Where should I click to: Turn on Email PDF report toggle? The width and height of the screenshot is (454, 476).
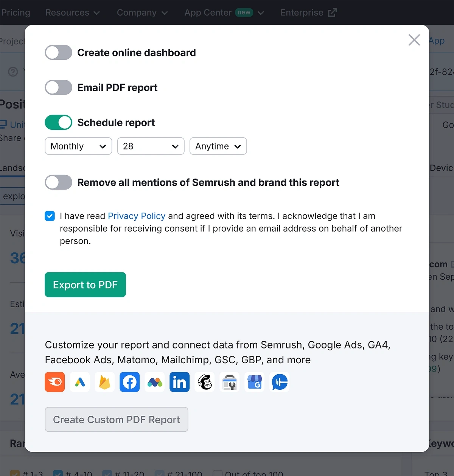tap(59, 87)
